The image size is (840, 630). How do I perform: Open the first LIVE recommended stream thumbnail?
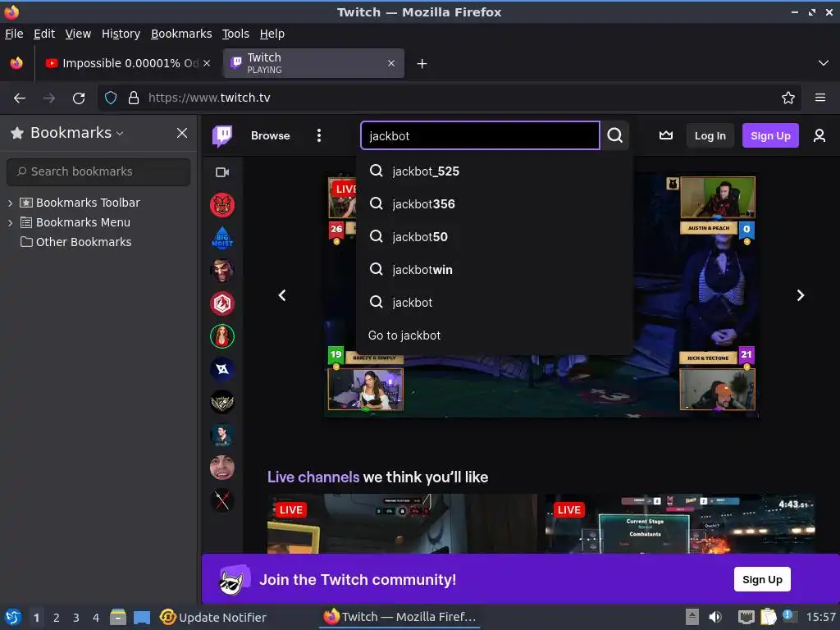click(x=402, y=523)
